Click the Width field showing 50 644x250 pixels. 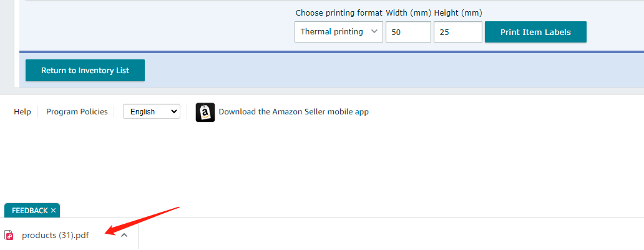[x=408, y=32]
